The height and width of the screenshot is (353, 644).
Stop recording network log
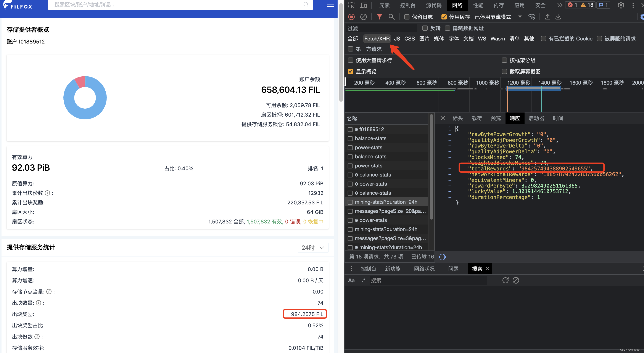(x=351, y=17)
